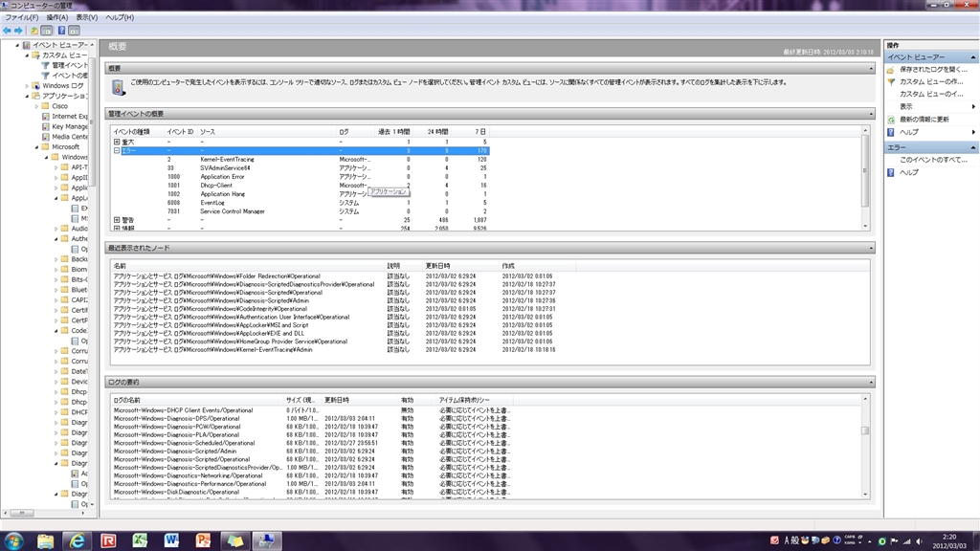Image resolution: width=980 pixels, height=551 pixels.
Task: Click カスタム ビューのインポート action
Action: coord(931,95)
